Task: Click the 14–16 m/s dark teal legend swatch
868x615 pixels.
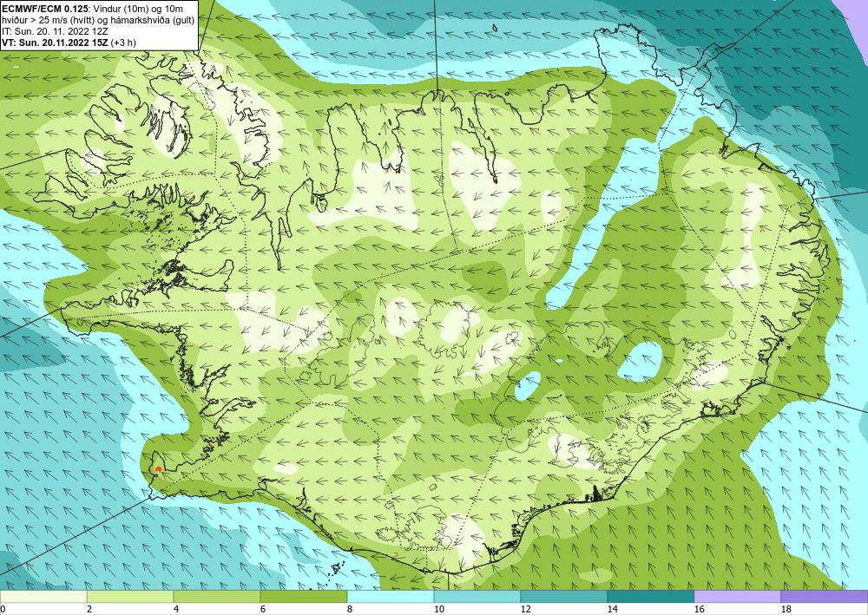Action: pos(651,597)
